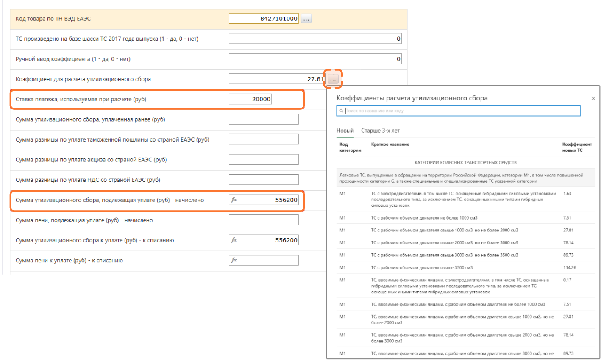
Task: Click the Краткое название column header
Action: (390, 144)
